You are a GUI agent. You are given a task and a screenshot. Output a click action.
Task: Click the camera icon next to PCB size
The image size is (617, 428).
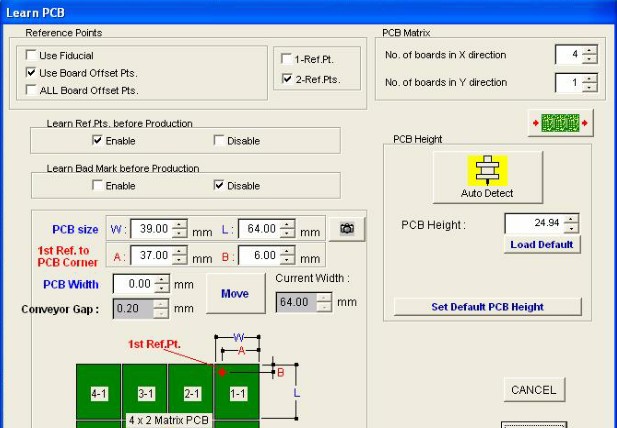click(x=347, y=229)
